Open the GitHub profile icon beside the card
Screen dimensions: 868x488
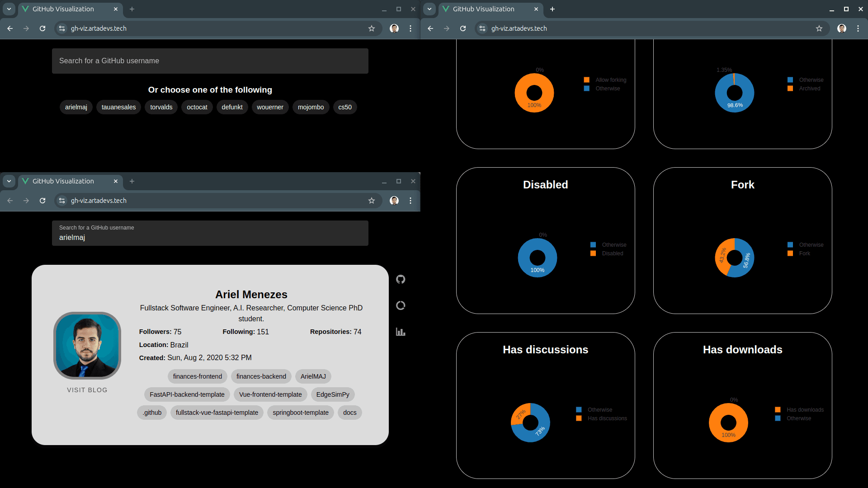click(401, 279)
